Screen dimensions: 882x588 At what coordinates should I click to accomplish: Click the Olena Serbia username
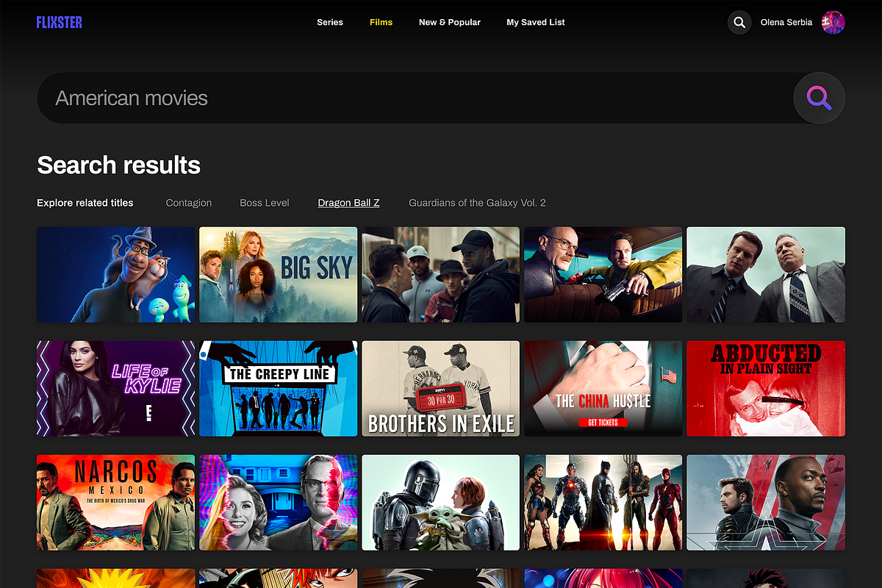click(786, 22)
